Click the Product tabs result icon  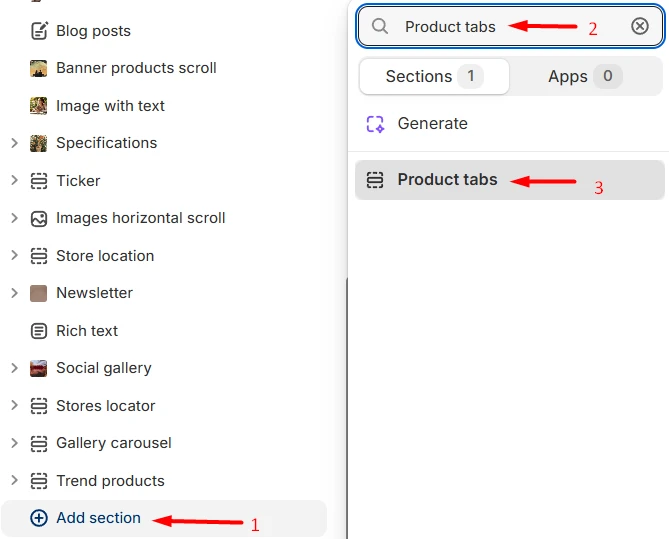pos(375,180)
